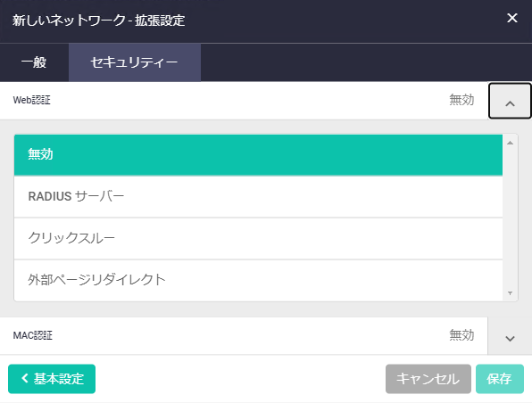Image resolution: width=532 pixels, height=403 pixels.
Task: Close the 拡張設定 dialog with the X
Action: 512,18
